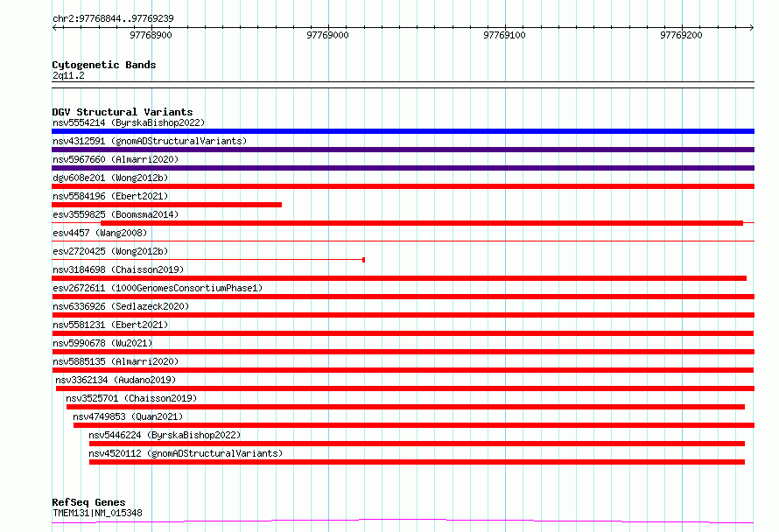Open variant nsv5885135 (Almarri2020) label
Image resolution: width=779 pixels, height=532 pixels.
[x=116, y=361]
